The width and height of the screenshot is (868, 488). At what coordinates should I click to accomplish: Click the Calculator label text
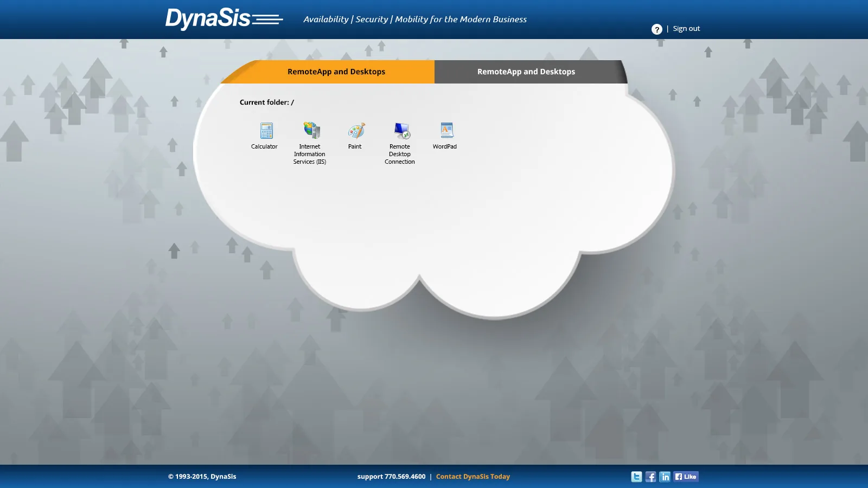[264, 146]
